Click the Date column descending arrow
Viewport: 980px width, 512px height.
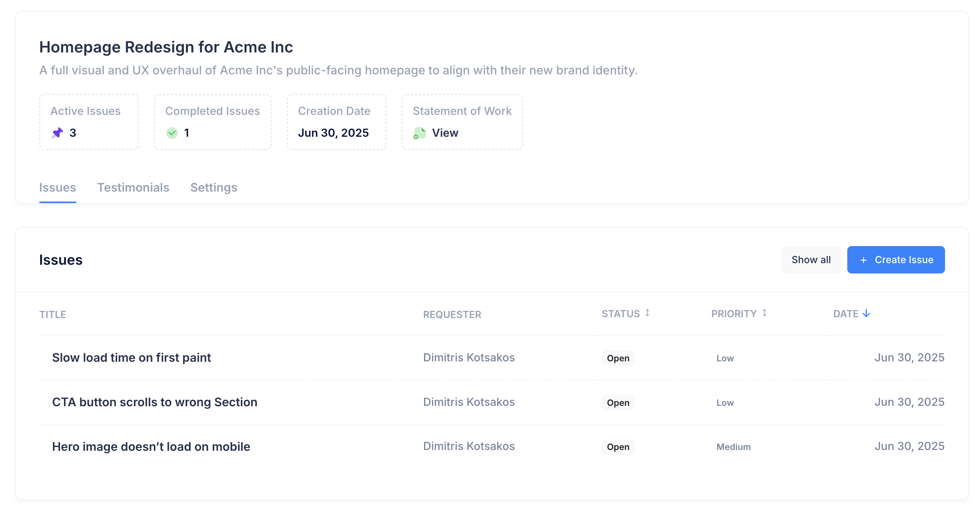[x=866, y=314]
